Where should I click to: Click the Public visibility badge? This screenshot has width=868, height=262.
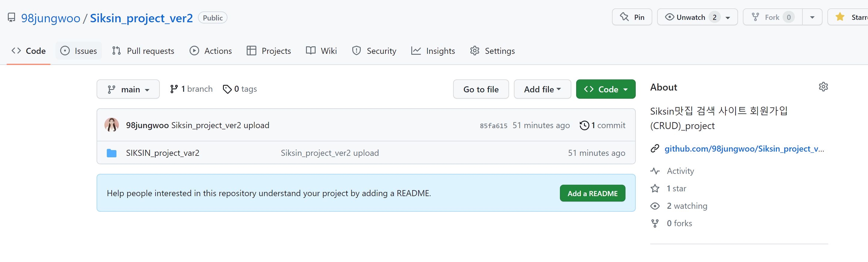(x=213, y=18)
